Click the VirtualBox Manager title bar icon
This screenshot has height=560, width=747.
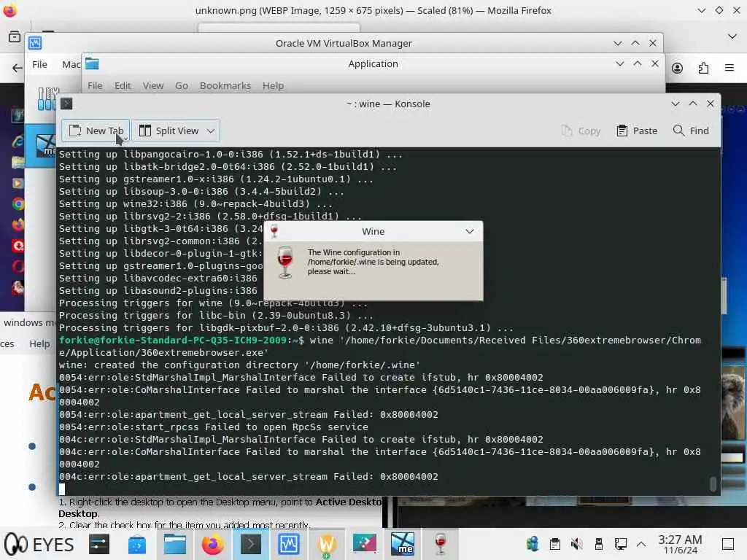tap(35, 43)
